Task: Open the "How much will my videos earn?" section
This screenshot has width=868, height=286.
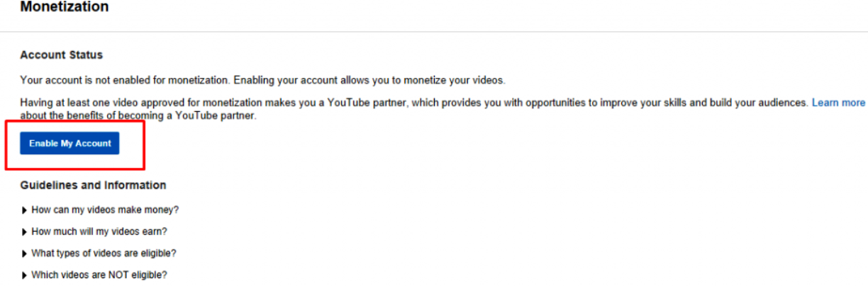Action: coord(99,231)
